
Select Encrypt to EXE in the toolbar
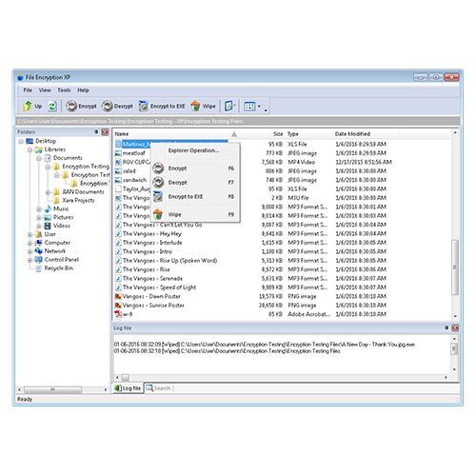coord(162,106)
